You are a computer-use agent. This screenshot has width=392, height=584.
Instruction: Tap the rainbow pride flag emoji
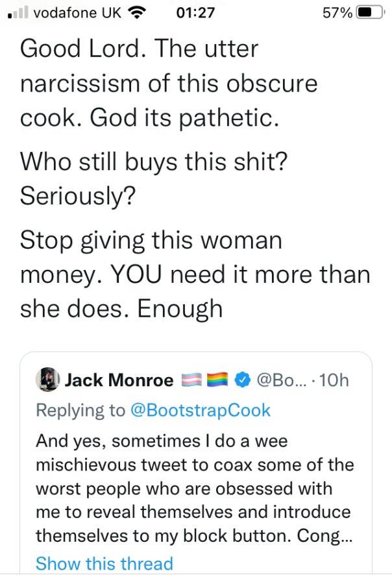coord(217,380)
